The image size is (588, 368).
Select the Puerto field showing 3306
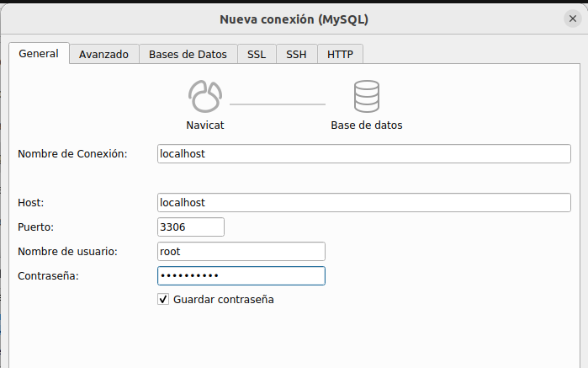(191, 227)
